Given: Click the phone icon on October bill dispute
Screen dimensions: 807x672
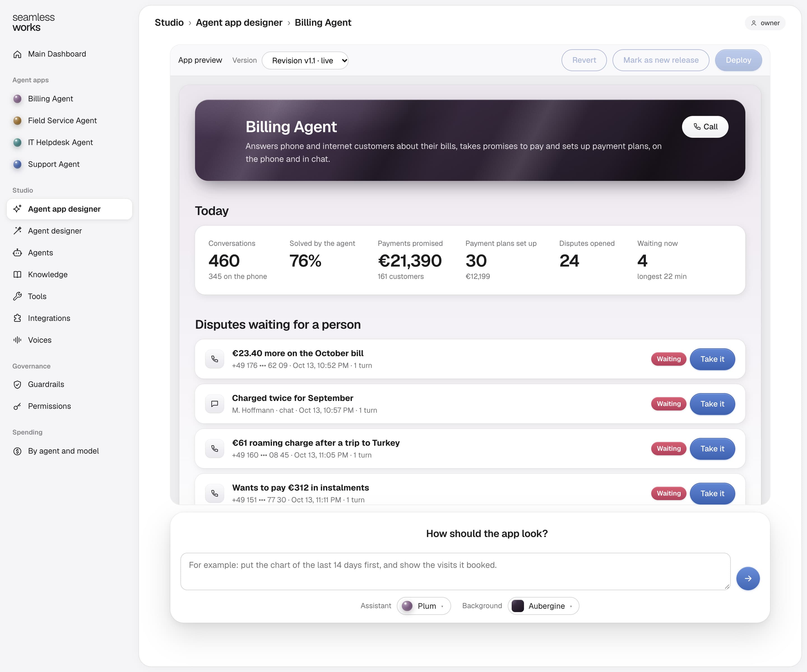Looking at the screenshot, I should point(214,359).
